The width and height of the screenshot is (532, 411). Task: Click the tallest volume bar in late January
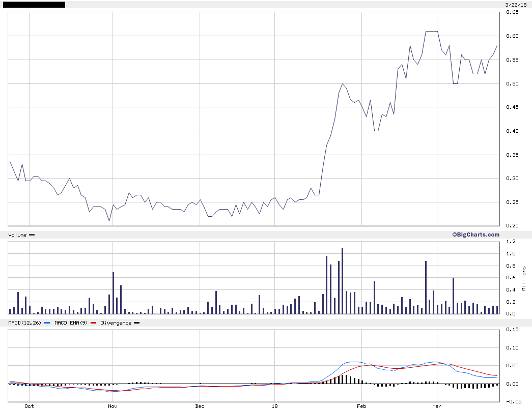(342, 281)
